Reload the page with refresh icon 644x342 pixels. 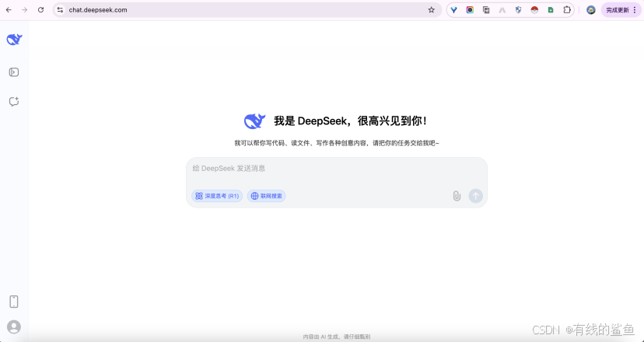pyautogui.click(x=40, y=10)
